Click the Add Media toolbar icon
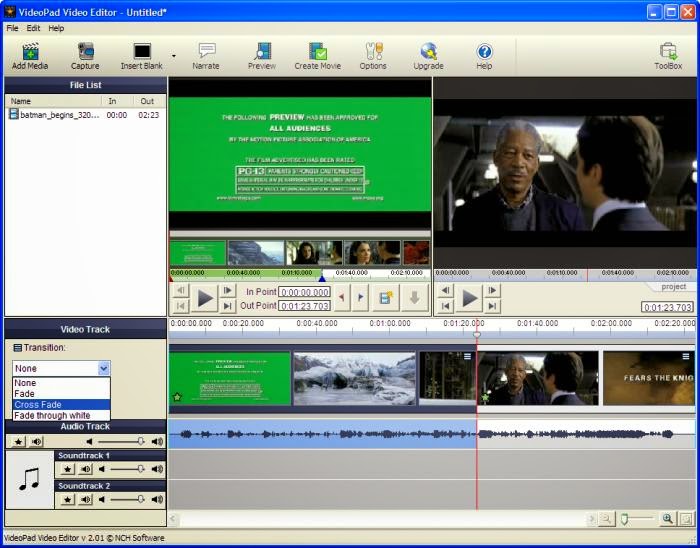Viewport: 700px width, 548px height. pyautogui.click(x=30, y=56)
